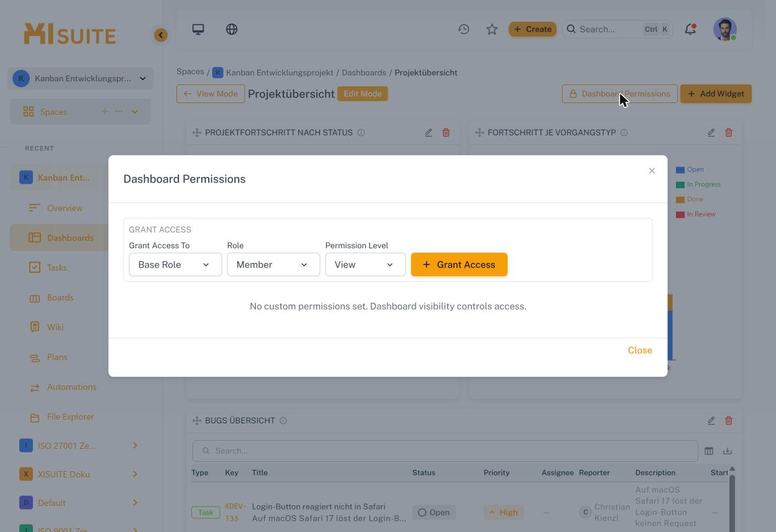
Task: Delete the Projektfortschritt nach Status widget
Action: point(446,132)
